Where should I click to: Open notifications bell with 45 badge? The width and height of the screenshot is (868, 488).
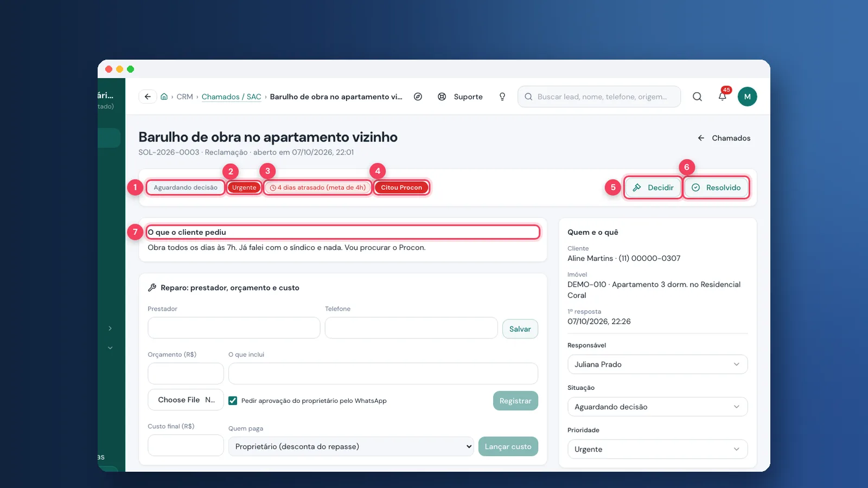coord(723,96)
